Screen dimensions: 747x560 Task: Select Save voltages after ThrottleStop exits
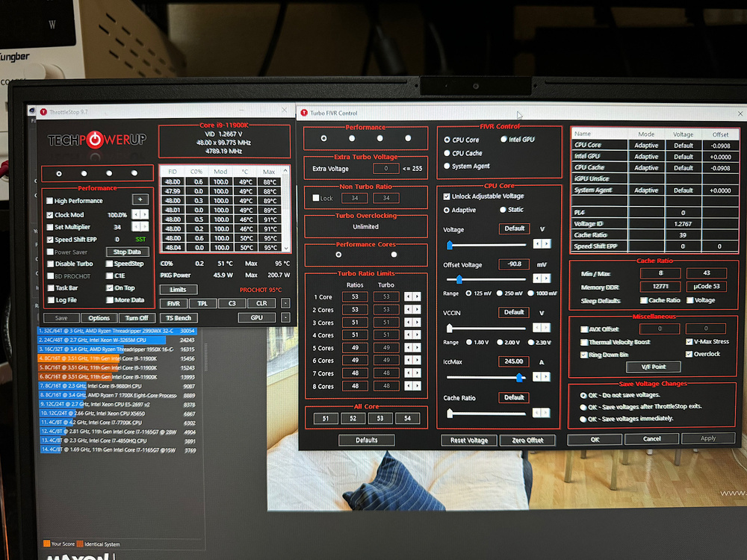pos(583,407)
